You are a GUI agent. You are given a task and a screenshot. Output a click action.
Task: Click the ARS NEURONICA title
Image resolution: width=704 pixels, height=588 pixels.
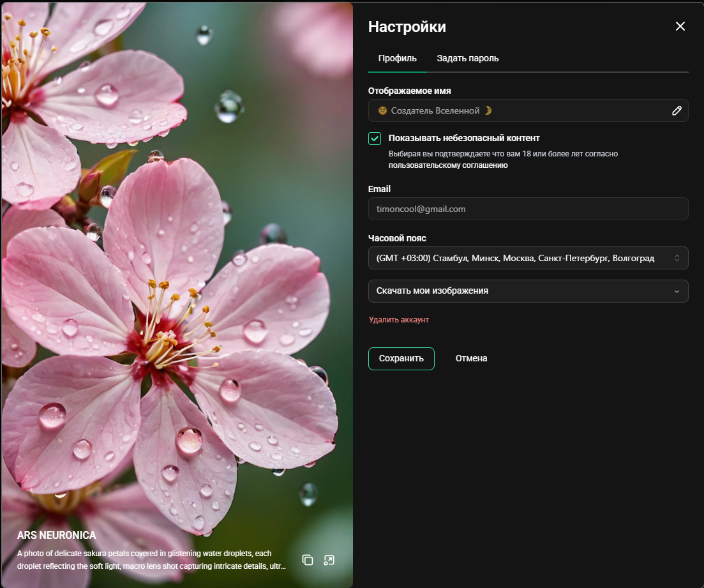tap(57, 535)
